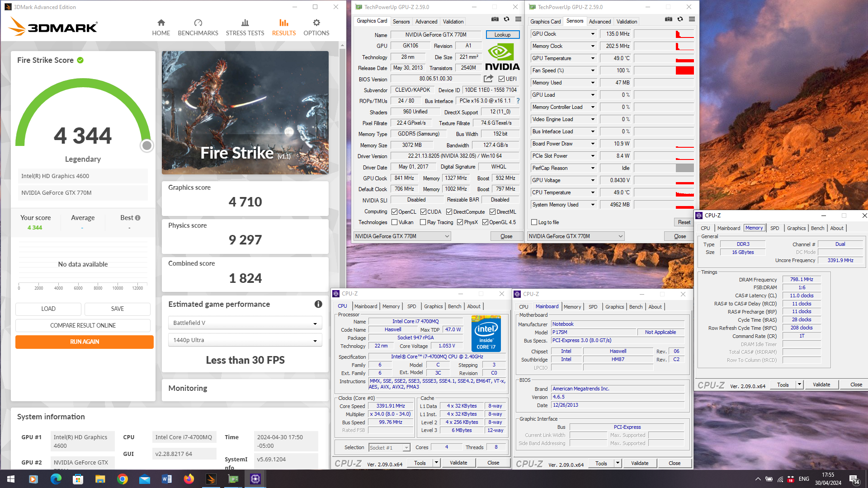
Task: Switch to CPU-Z via taskbar icon
Action: click(255, 479)
